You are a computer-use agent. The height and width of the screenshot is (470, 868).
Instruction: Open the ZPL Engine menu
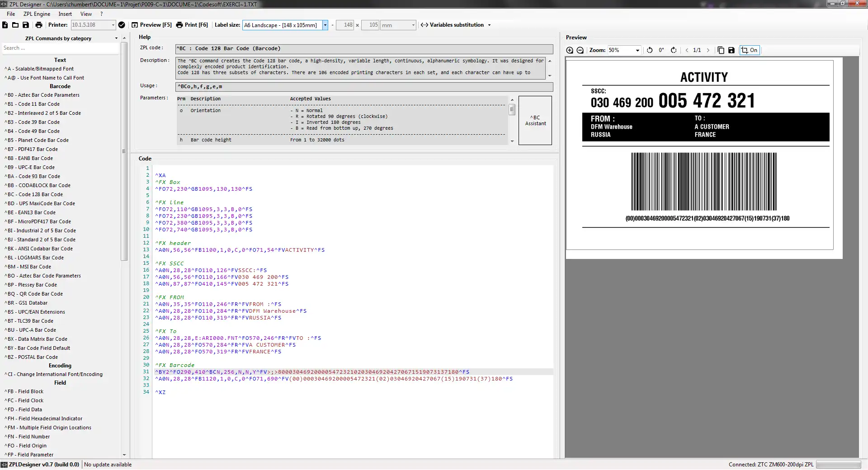37,14
